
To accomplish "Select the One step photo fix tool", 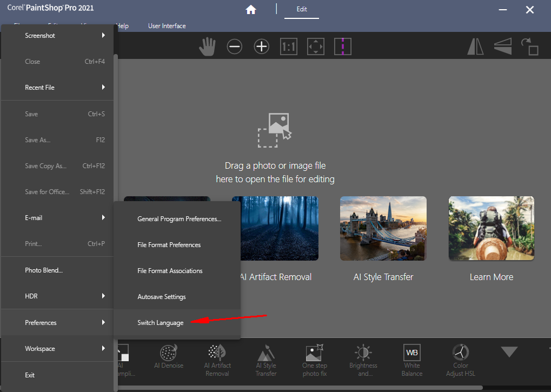I will point(315,361).
